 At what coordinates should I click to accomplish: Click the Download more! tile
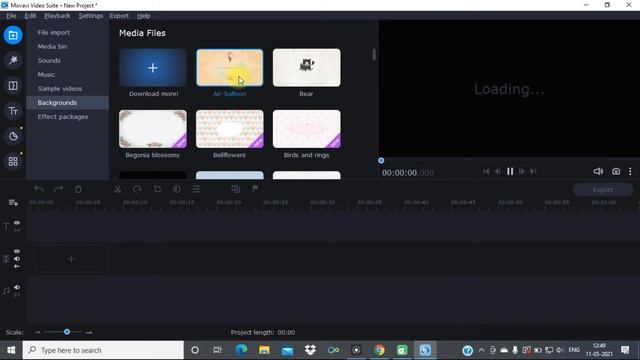coord(153,68)
